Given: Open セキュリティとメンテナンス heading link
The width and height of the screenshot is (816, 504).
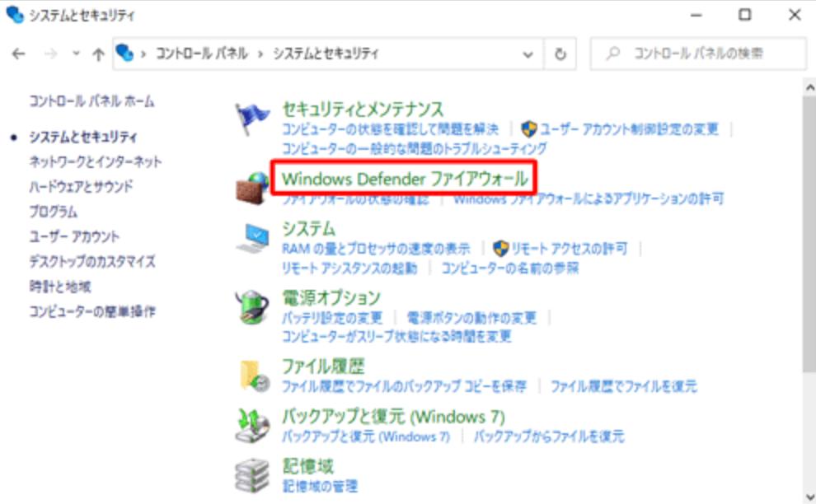Looking at the screenshot, I should pos(363,110).
